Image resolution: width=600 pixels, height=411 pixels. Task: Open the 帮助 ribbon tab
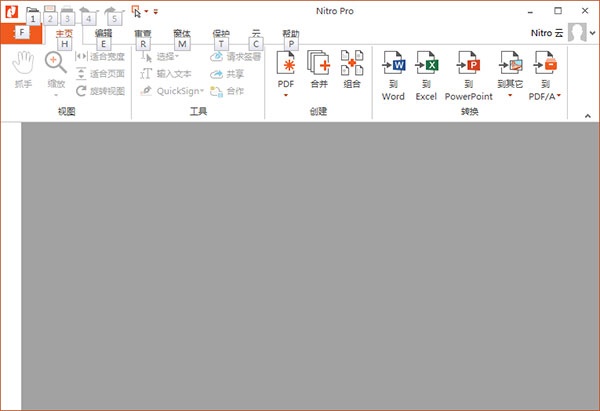coord(291,34)
